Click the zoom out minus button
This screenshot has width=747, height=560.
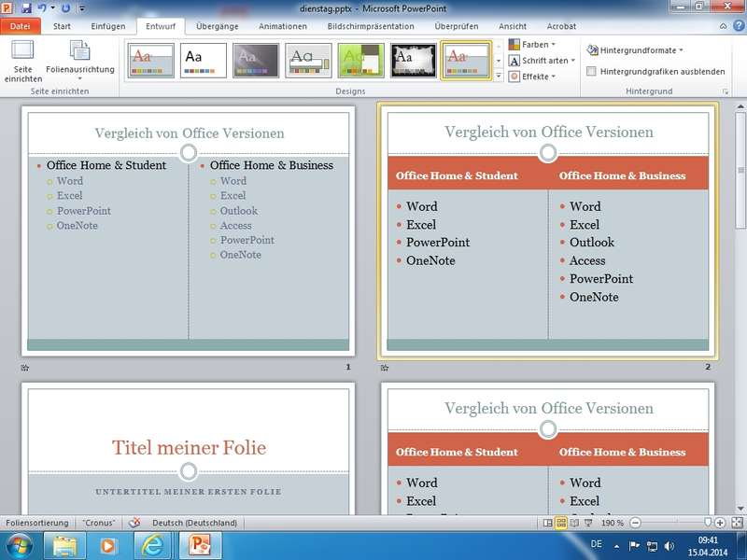[x=635, y=523]
